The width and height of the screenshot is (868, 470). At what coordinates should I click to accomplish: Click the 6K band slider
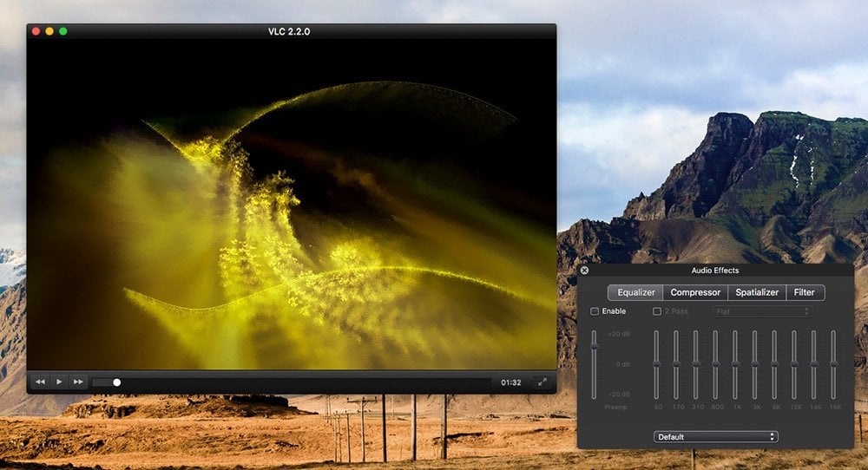774,364
